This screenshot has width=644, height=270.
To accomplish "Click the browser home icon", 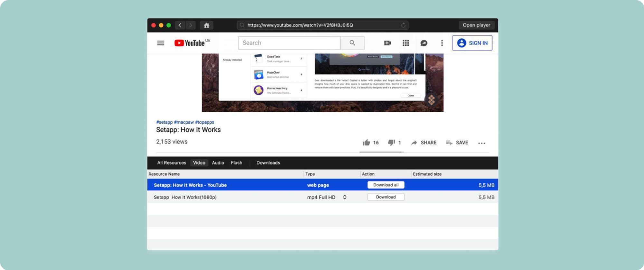I will tap(206, 25).
